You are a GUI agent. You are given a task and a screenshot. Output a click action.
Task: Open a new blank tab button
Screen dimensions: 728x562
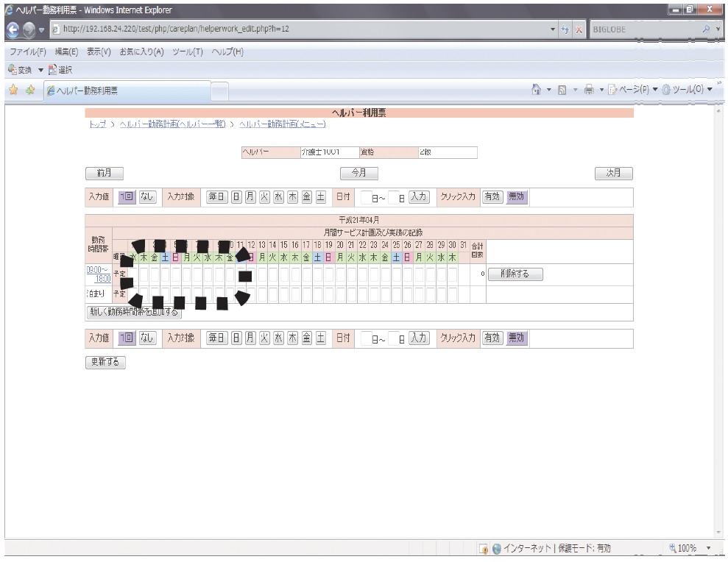coord(220,91)
